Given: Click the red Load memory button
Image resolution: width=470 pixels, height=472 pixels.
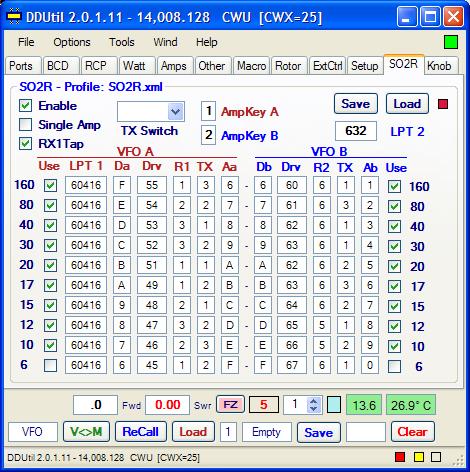Looking at the screenshot, I should (x=193, y=432).
